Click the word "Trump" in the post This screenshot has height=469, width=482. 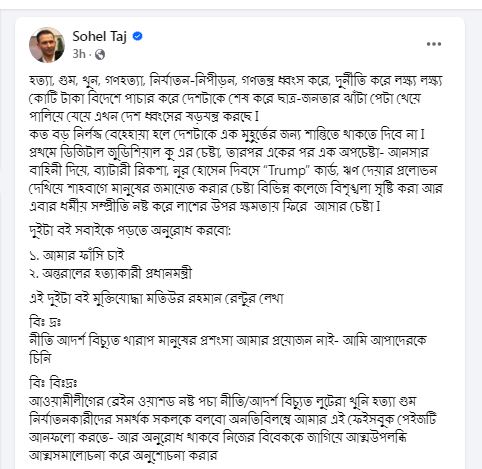(287, 171)
